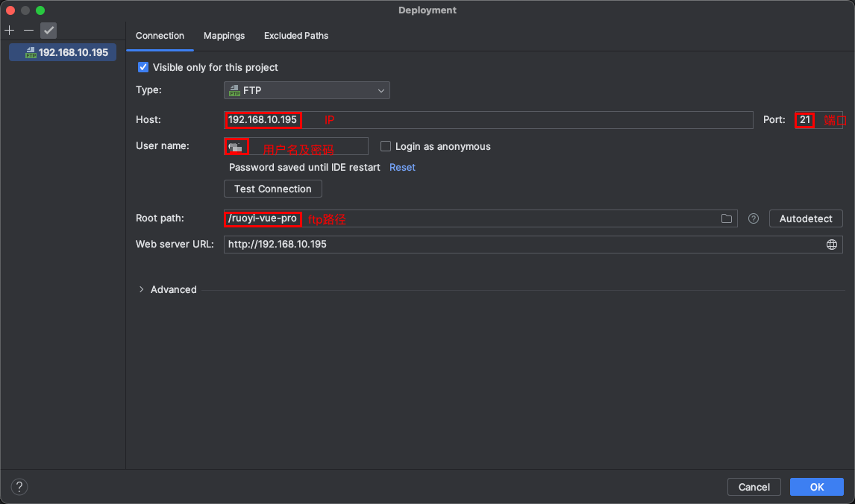This screenshot has width=855, height=504.
Task: Focus the Host input field
Action: [x=488, y=120]
